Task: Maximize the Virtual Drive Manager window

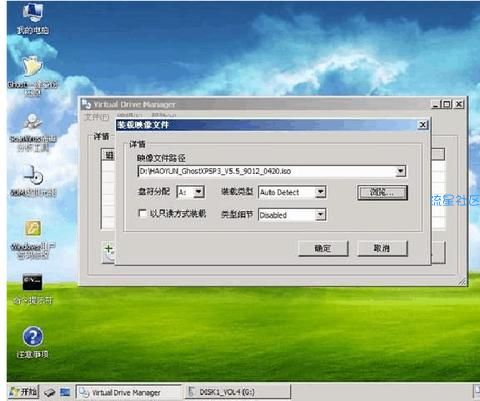Action: click(447, 104)
